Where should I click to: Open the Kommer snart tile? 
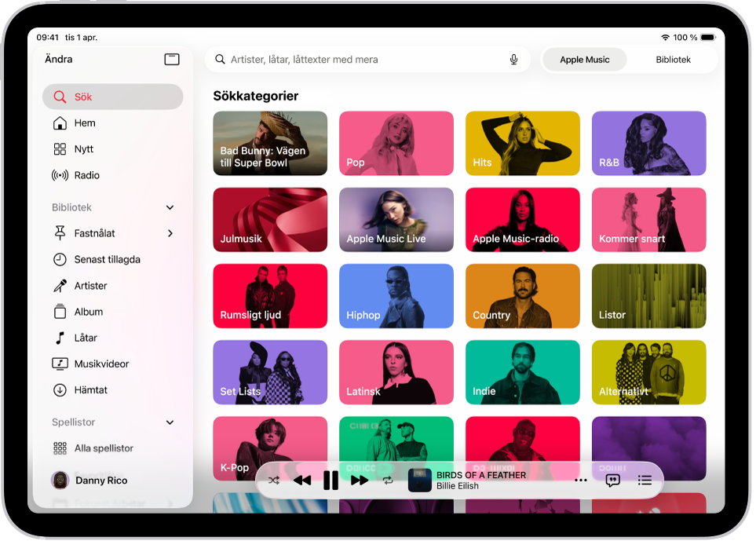pos(649,220)
